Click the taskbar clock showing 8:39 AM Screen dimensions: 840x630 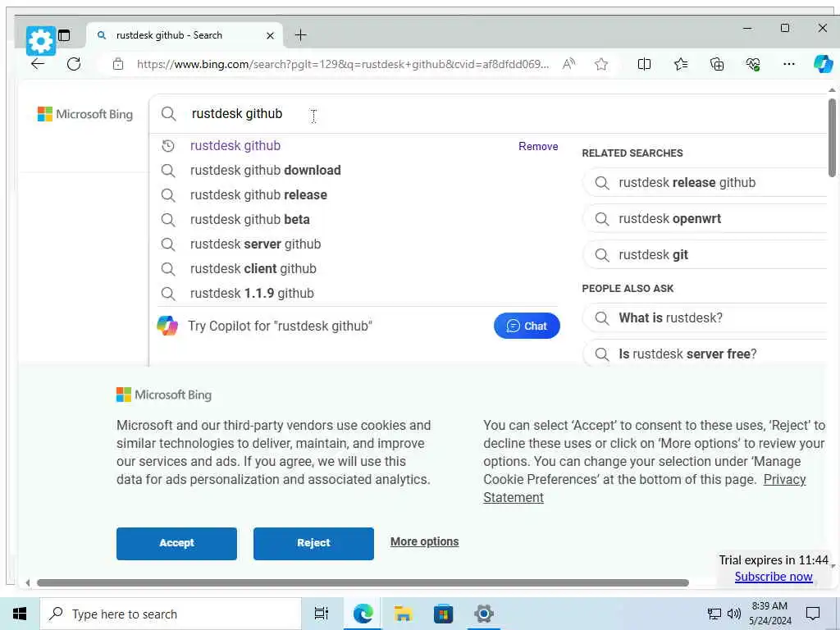pos(769,614)
